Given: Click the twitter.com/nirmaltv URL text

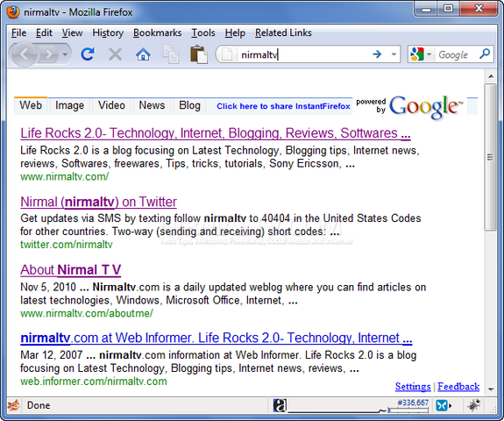Looking at the screenshot, I should point(67,245).
